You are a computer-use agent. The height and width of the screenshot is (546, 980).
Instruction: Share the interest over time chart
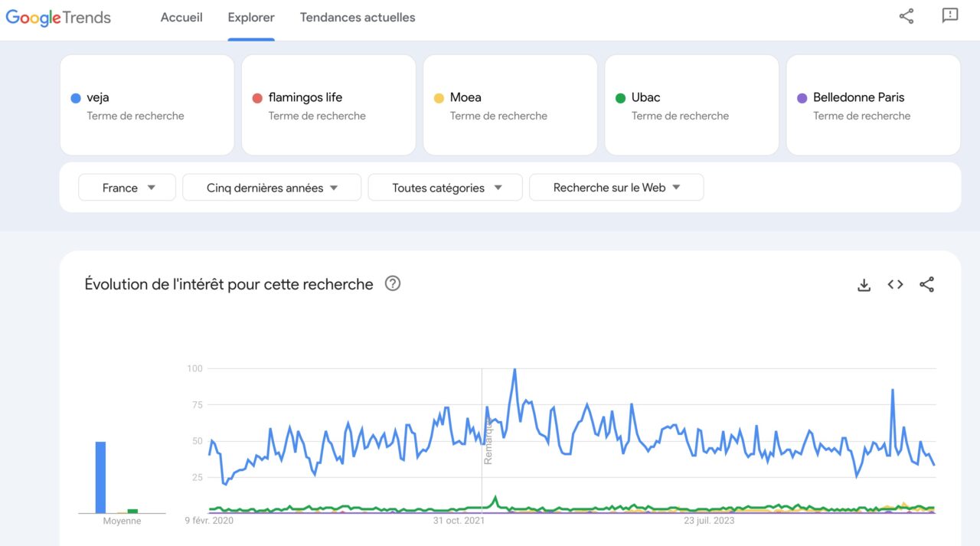926,285
